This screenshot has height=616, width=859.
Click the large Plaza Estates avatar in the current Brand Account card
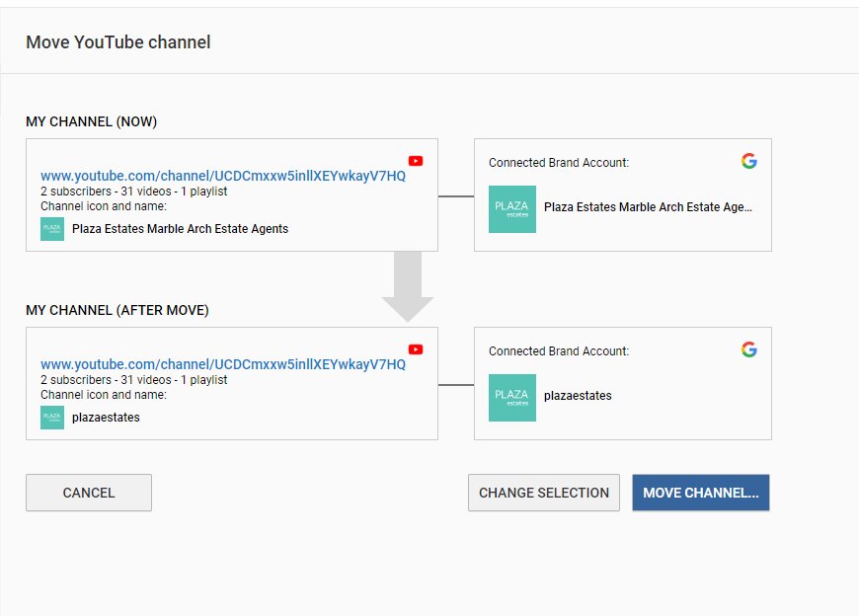512,209
